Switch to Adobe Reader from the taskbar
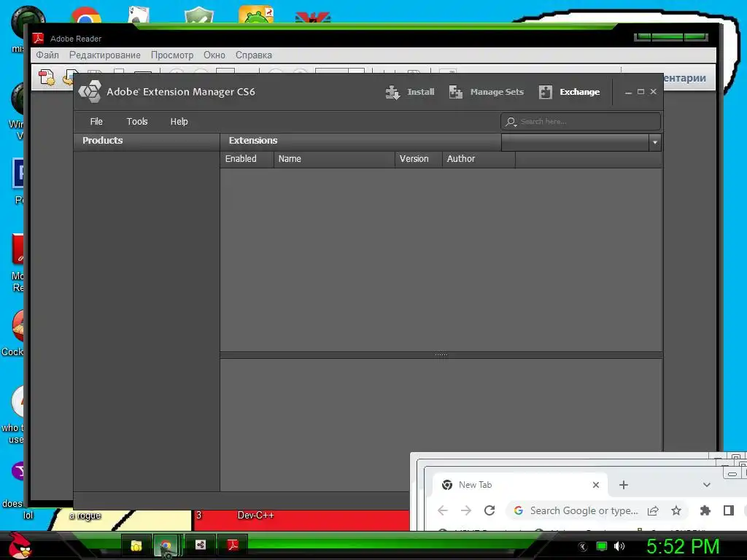 233,545
